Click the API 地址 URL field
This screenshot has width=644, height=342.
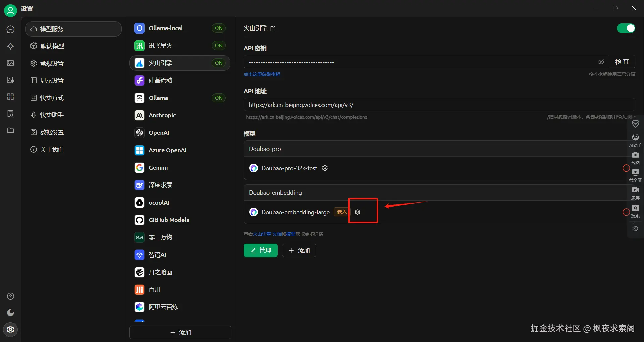pyautogui.click(x=439, y=105)
